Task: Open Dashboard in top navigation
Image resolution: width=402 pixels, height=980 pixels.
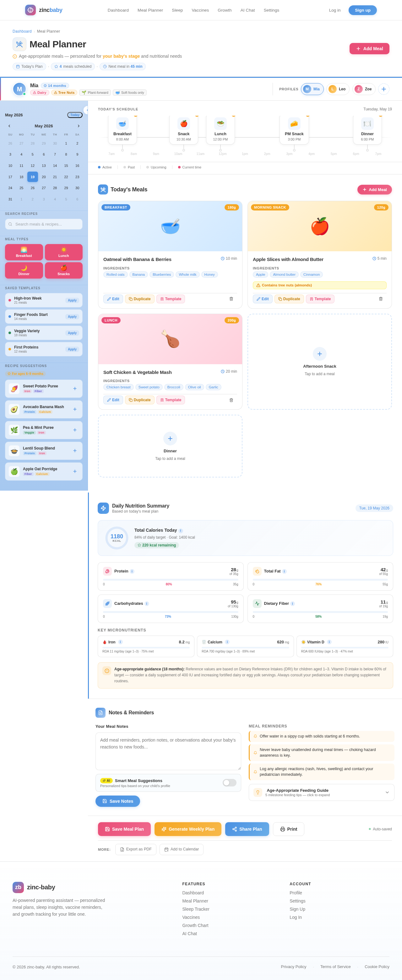Action: [118, 10]
